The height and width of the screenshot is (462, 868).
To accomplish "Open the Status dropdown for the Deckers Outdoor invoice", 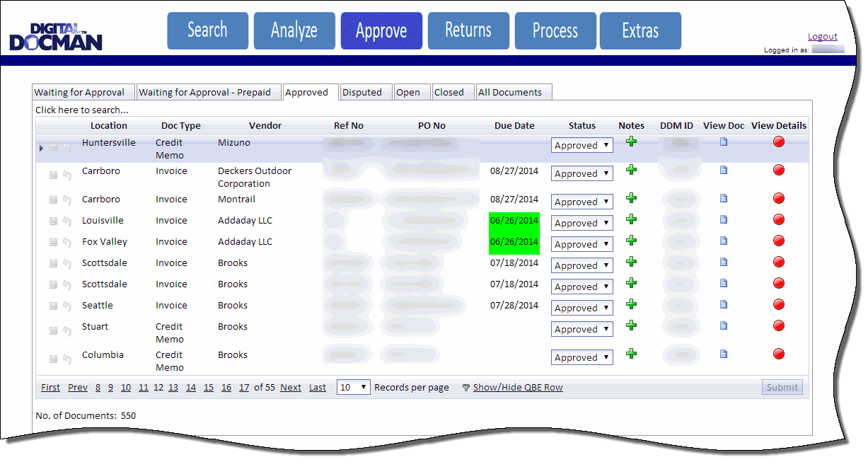I will point(581,173).
